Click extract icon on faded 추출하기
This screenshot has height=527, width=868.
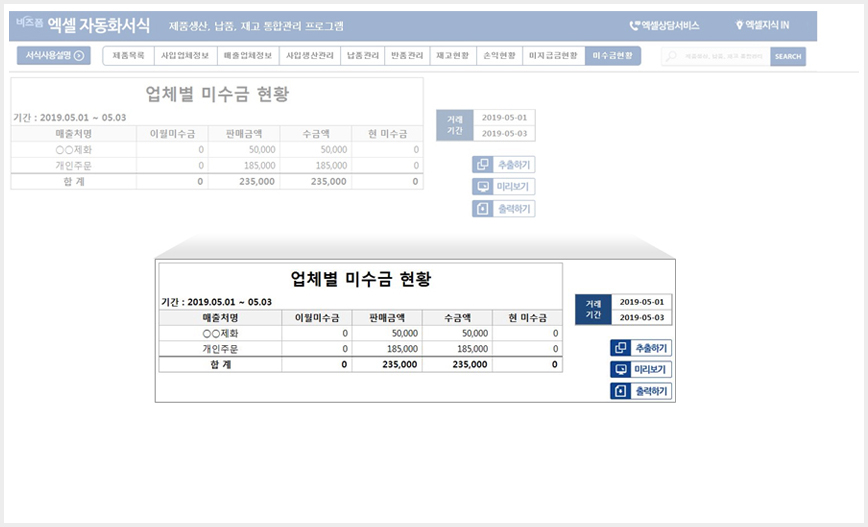coord(483,165)
